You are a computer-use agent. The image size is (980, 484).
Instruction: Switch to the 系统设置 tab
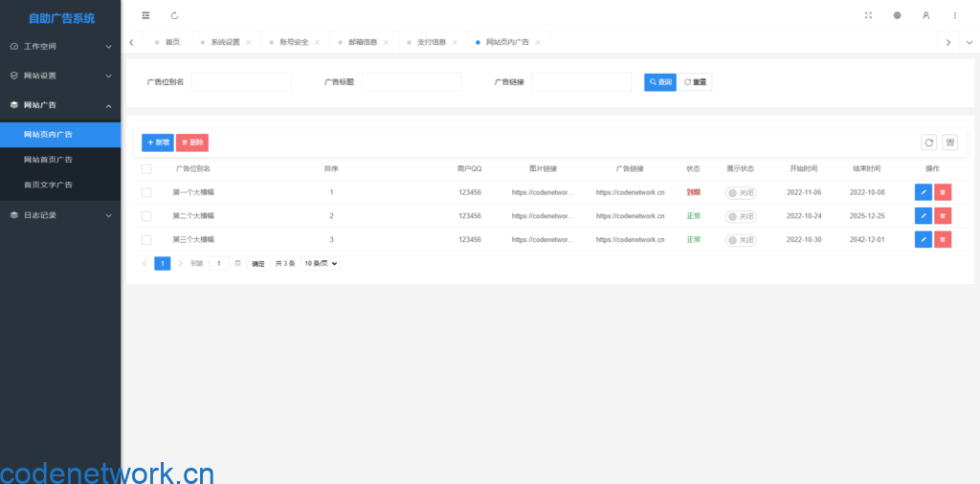225,42
